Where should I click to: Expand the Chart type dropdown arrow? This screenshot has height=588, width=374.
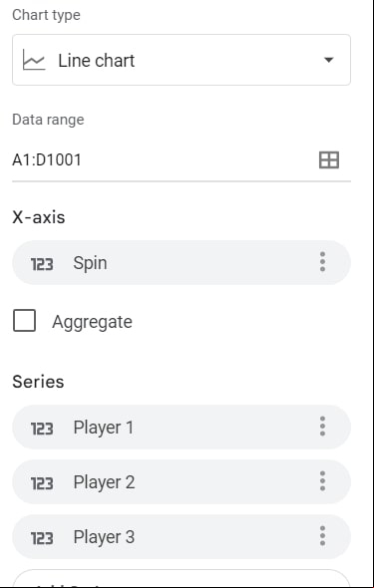[328, 60]
